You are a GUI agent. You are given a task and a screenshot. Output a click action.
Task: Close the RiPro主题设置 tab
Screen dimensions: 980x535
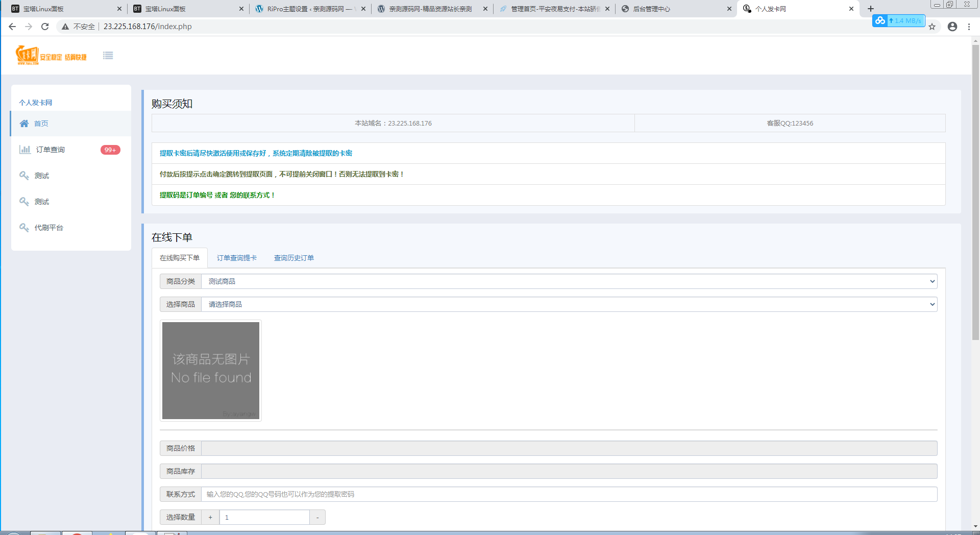[363, 9]
